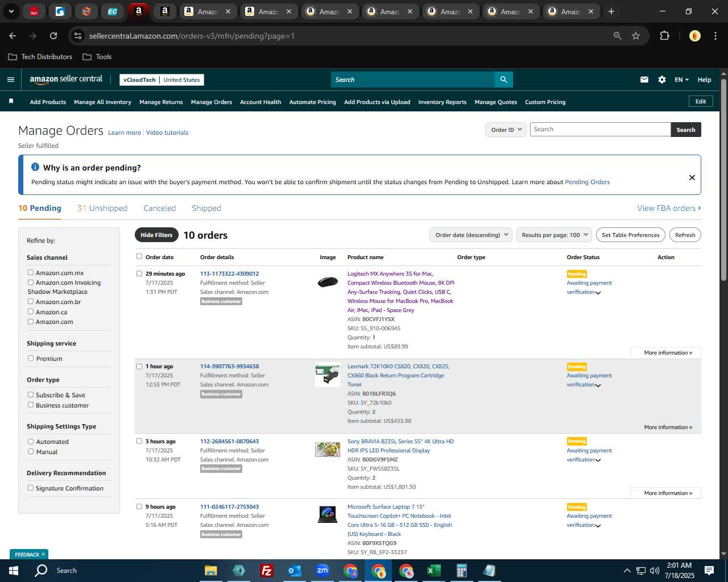This screenshot has width=728, height=582.
Task: Open order 113-1173322-4309012 details link
Action: 229,274
